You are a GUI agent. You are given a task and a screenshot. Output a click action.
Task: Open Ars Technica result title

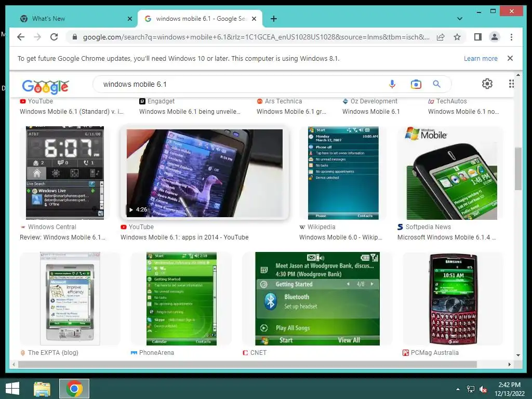point(291,111)
